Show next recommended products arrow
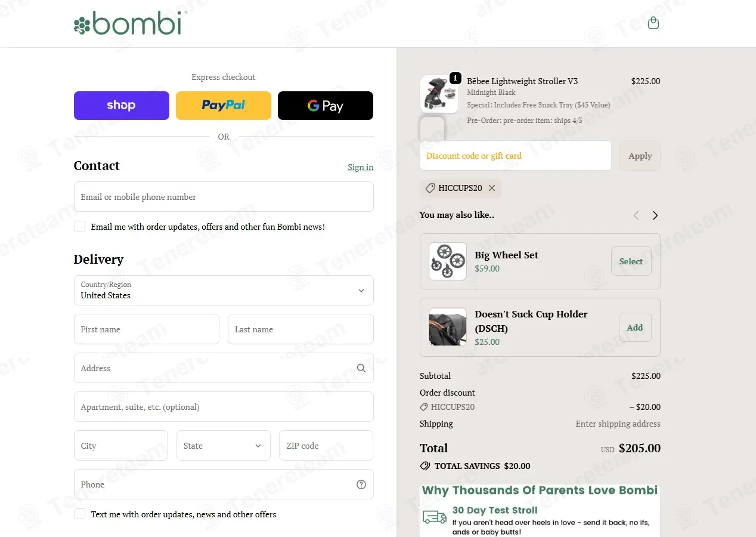 click(655, 215)
